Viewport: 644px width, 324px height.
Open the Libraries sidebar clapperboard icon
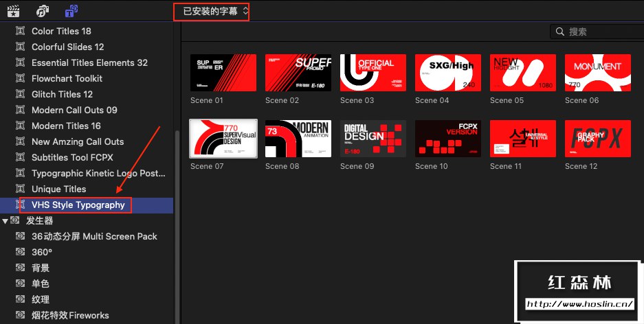pos(14,12)
